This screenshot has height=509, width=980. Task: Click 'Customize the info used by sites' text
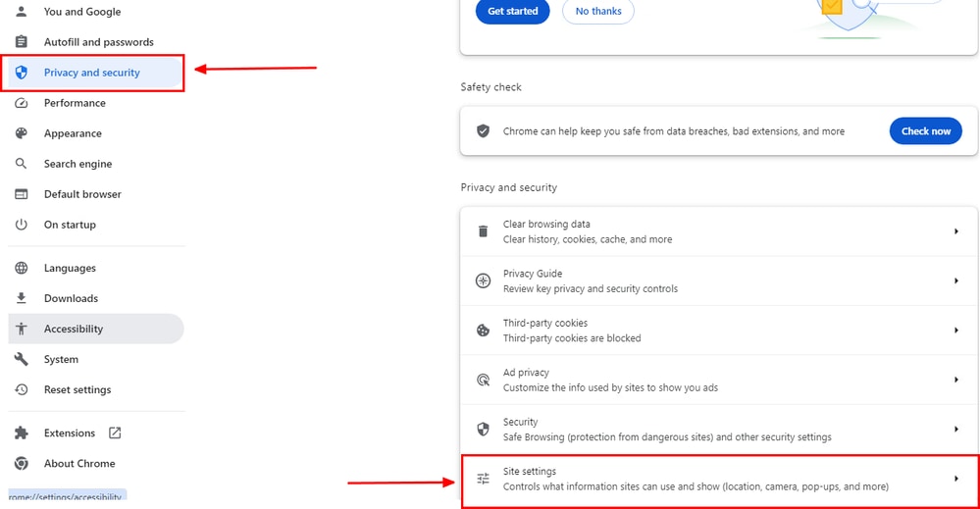click(x=610, y=387)
